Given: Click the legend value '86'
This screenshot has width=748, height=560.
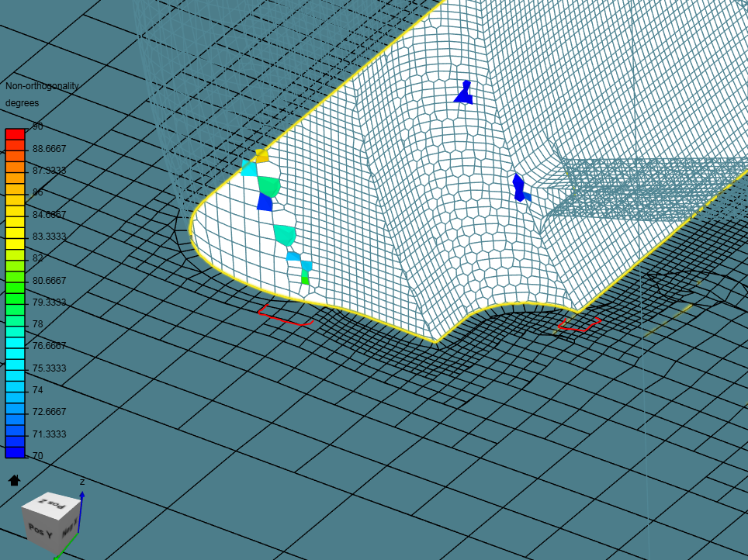Looking at the screenshot, I should click(38, 192).
